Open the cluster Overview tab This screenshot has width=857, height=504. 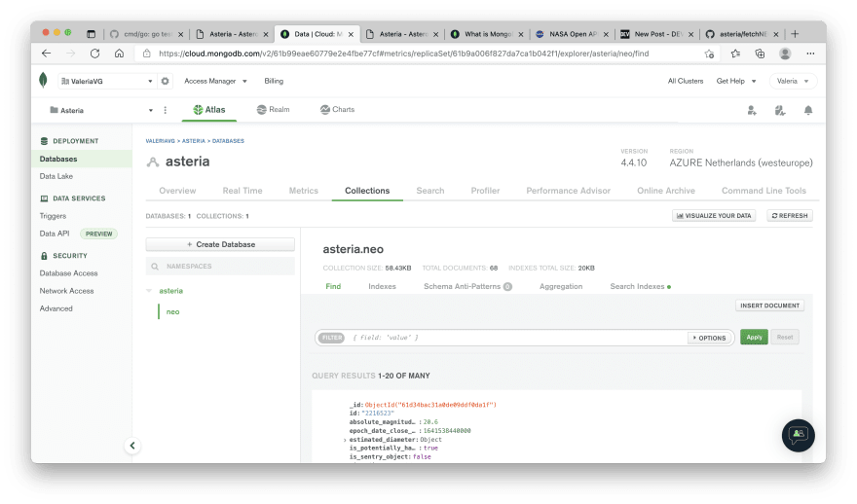point(177,191)
